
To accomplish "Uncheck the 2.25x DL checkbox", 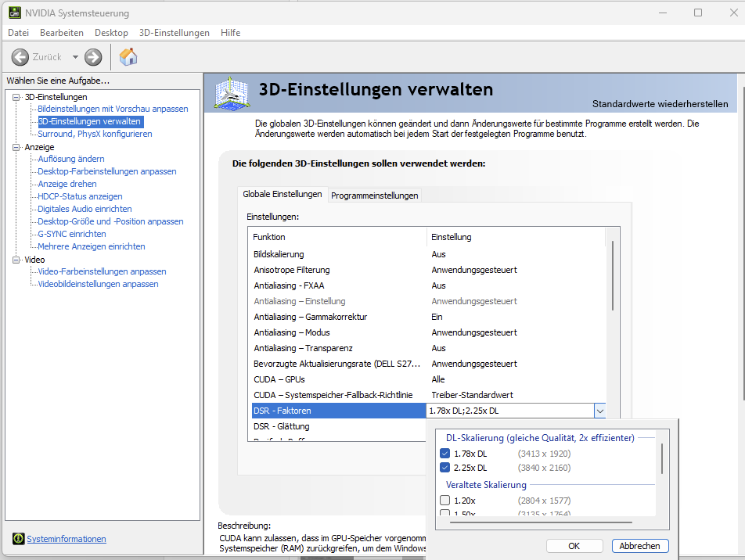I will pos(444,468).
